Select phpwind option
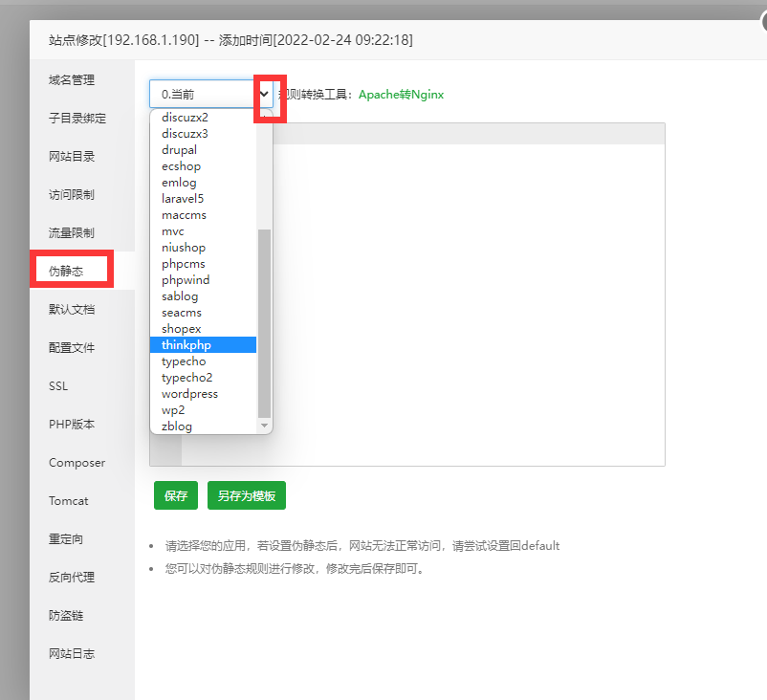Image resolution: width=767 pixels, height=700 pixels. [203, 280]
